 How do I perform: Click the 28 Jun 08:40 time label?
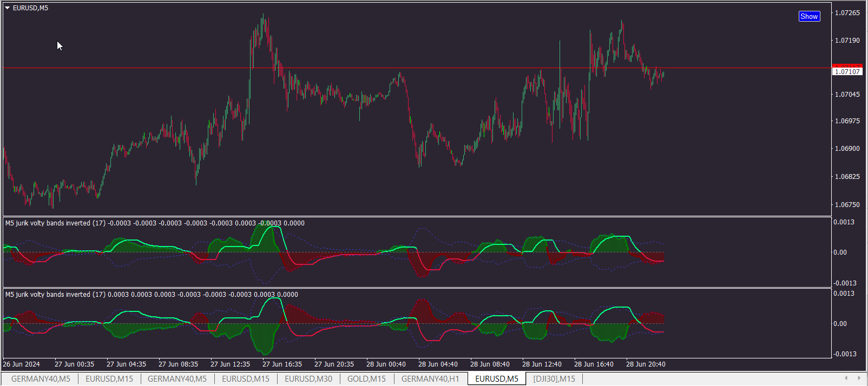tap(490, 364)
